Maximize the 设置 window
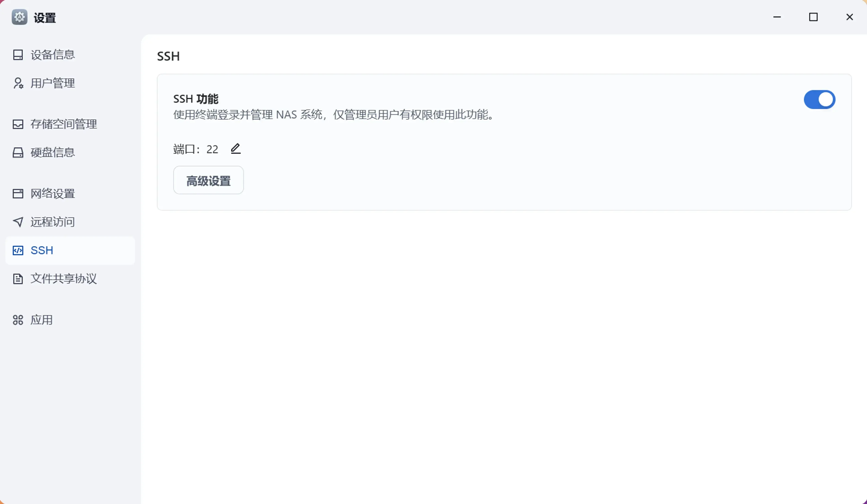This screenshot has width=867, height=504. click(813, 17)
